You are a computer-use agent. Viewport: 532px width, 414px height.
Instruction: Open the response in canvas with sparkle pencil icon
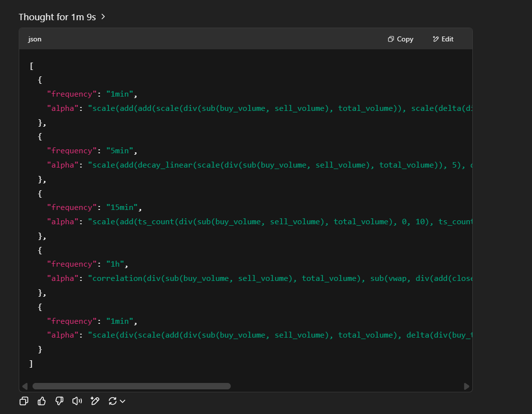pyautogui.click(x=95, y=401)
